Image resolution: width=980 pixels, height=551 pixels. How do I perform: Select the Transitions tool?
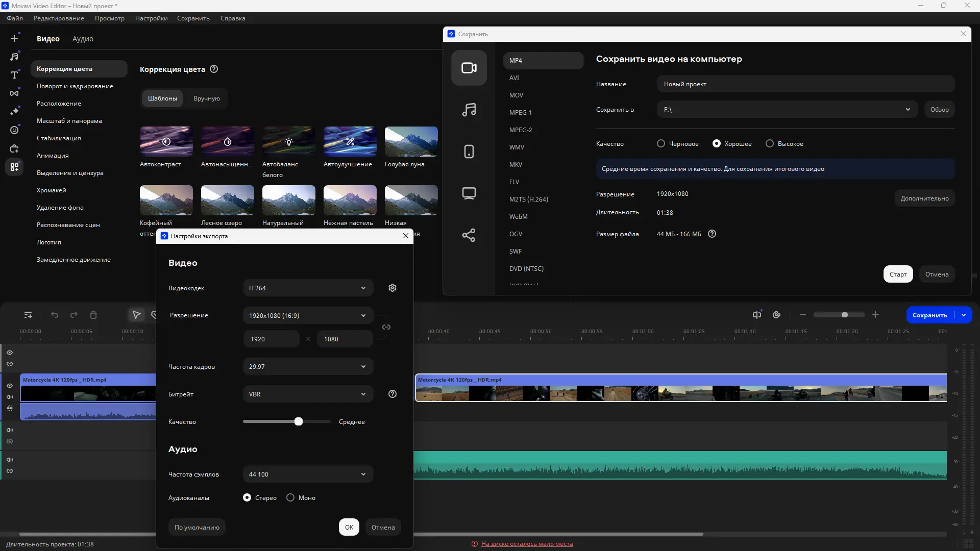coord(14,93)
